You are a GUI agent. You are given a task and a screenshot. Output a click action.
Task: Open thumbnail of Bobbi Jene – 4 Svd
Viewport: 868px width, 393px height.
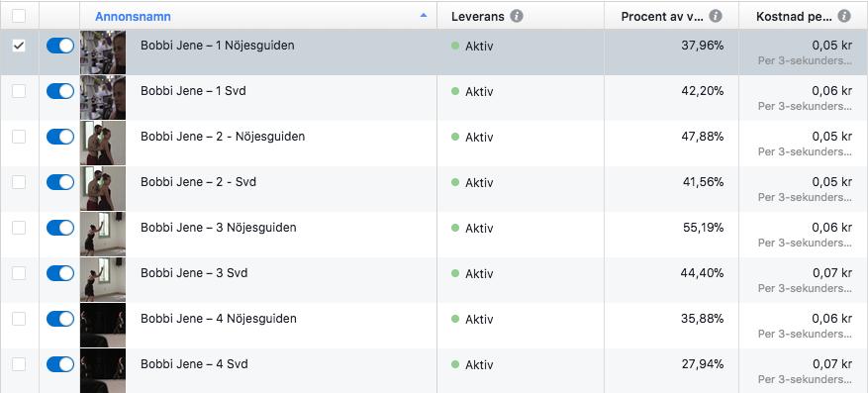pos(103,370)
